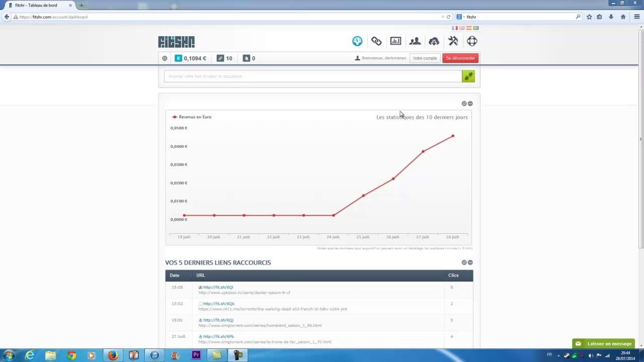Go back with browser back arrow

pos(7,17)
